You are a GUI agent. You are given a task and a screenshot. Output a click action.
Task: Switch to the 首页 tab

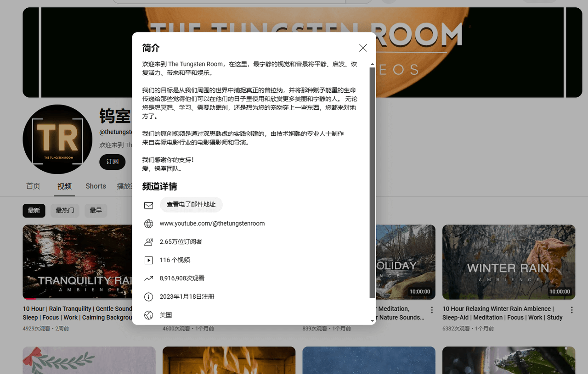pyautogui.click(x=33, y=186)
